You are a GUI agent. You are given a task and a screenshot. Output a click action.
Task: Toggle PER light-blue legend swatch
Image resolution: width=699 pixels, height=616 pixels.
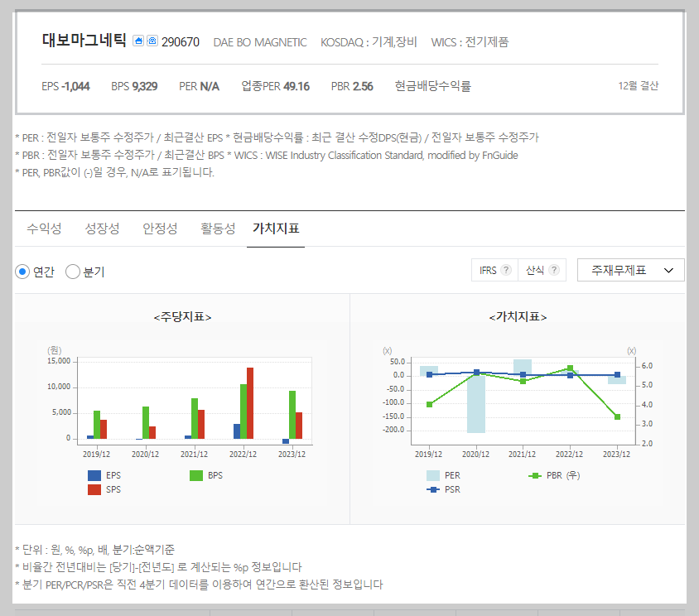433,475
